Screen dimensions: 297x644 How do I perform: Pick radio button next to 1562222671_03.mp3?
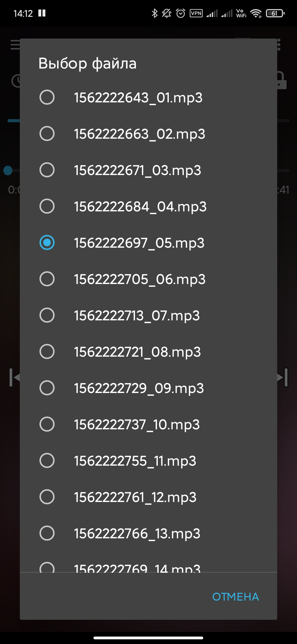pyautogui.click(x=47, y=170)
